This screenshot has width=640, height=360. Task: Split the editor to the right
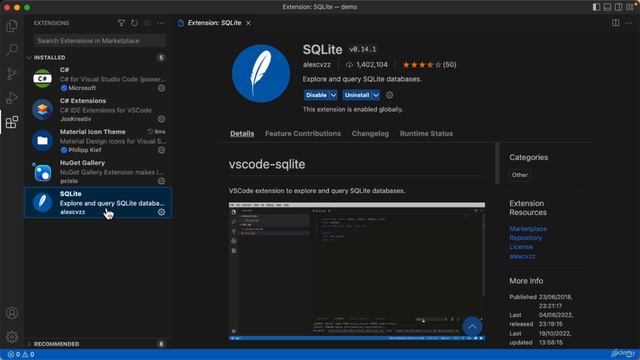pos(616,23)
